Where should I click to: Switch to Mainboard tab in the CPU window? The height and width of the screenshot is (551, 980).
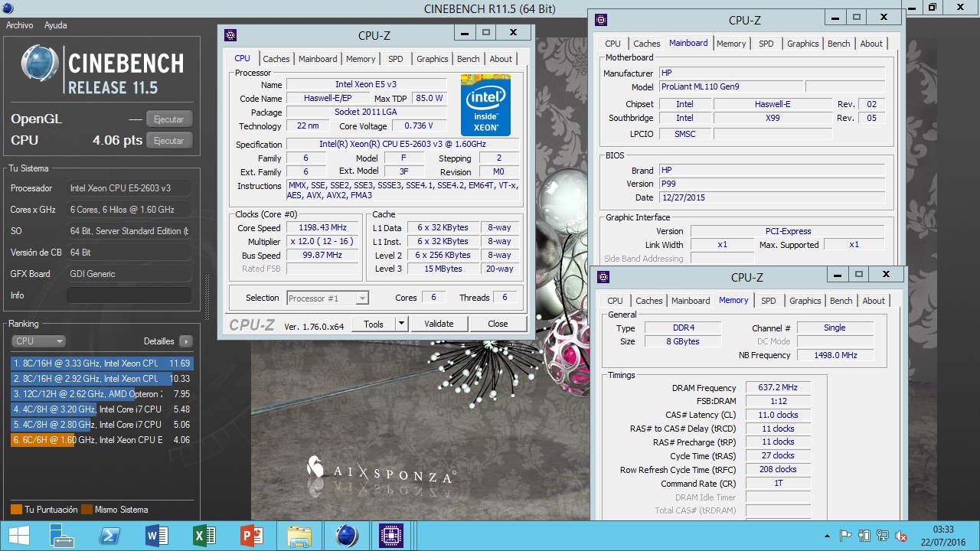(318, 59)
